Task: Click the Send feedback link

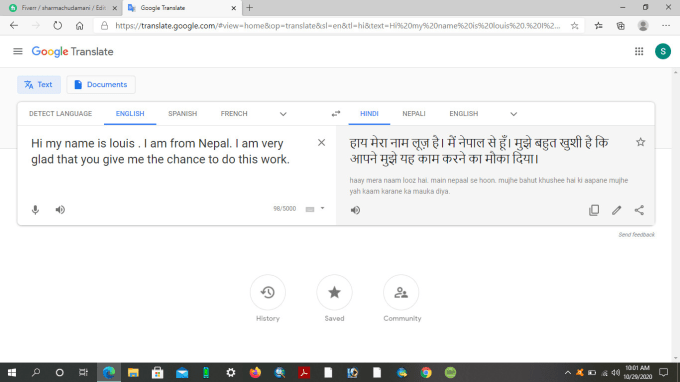Action: pos(636,235)
